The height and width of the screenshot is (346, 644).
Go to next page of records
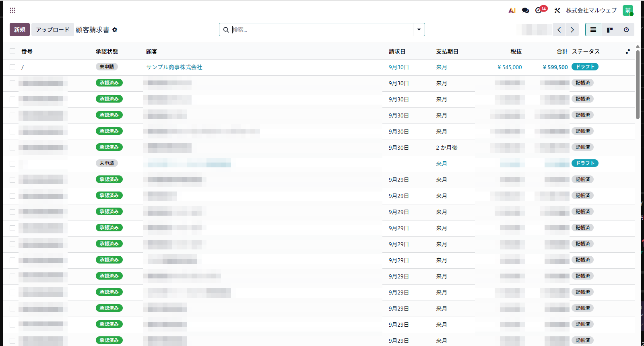(x=572, y=30)
